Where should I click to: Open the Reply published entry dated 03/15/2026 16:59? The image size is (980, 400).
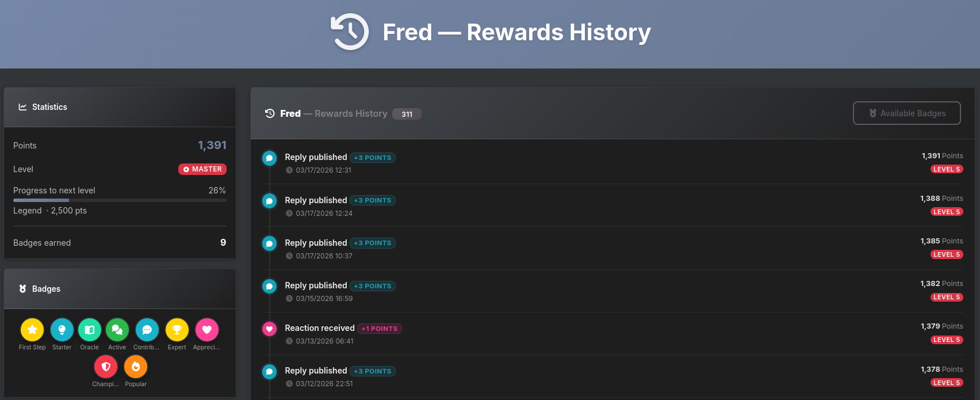tap(316, 285)
